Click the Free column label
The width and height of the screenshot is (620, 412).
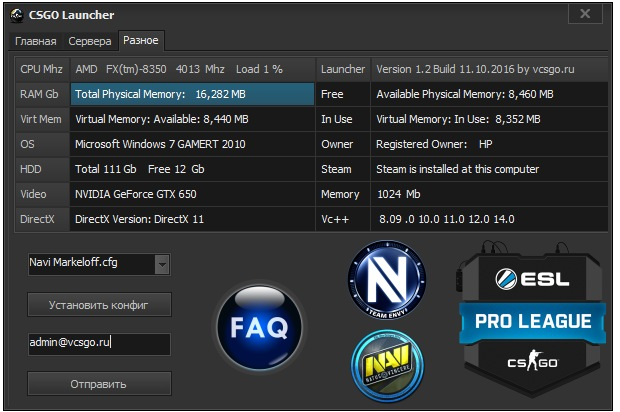343,94
